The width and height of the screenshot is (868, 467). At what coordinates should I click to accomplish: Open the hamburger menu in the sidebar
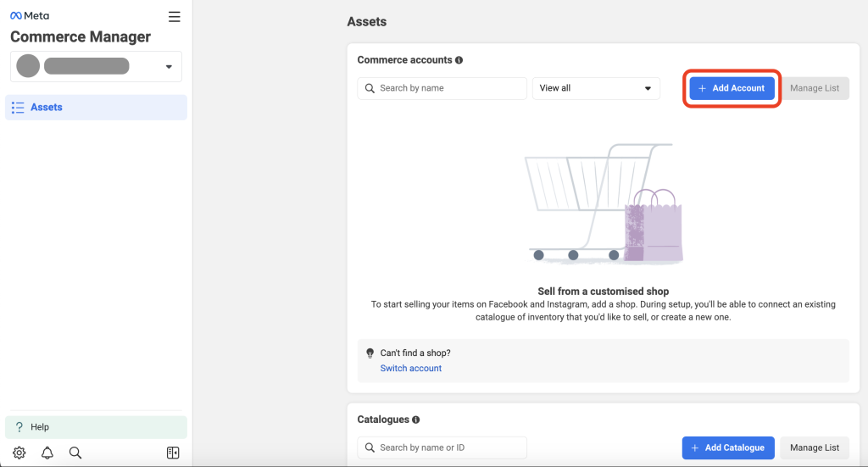tap(174, 17)
